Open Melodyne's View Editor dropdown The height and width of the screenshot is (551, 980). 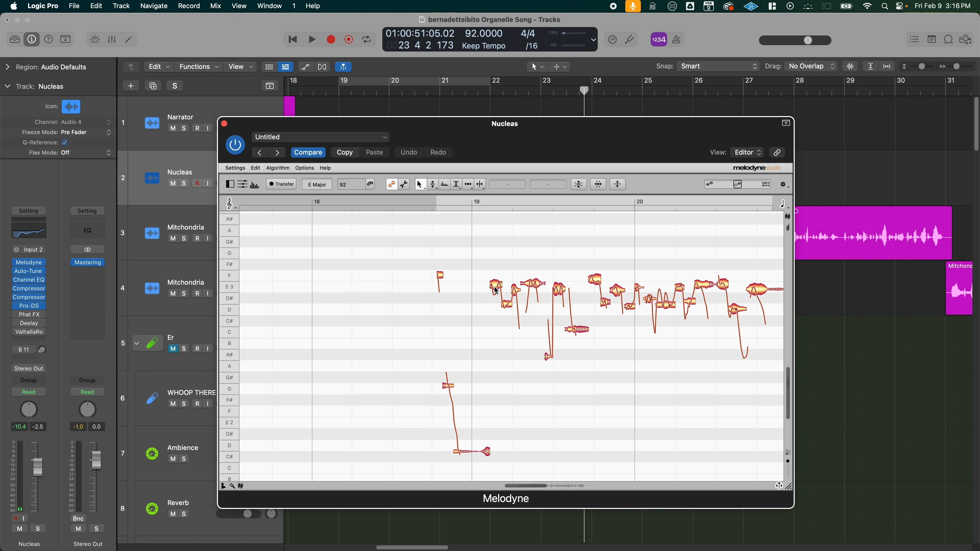click(746, 153)
